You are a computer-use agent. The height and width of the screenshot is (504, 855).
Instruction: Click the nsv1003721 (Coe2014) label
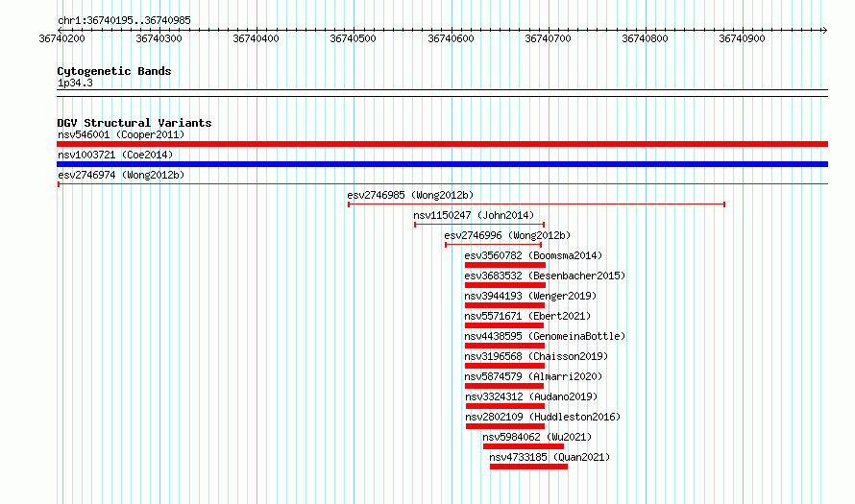(x=115, y=155)
